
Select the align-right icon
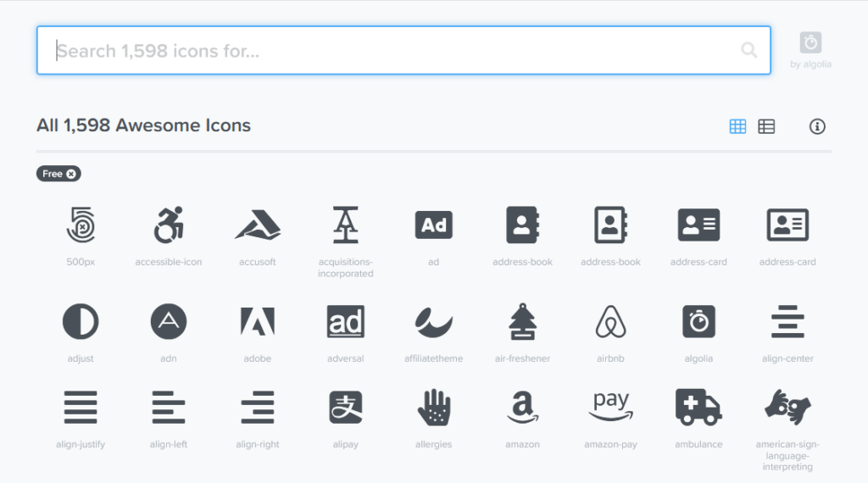click(258, 408)
